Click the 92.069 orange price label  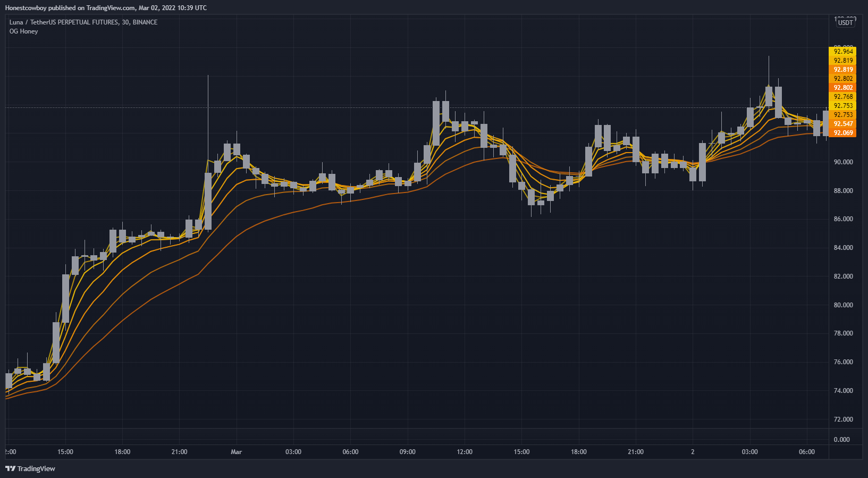pos(842,133)
